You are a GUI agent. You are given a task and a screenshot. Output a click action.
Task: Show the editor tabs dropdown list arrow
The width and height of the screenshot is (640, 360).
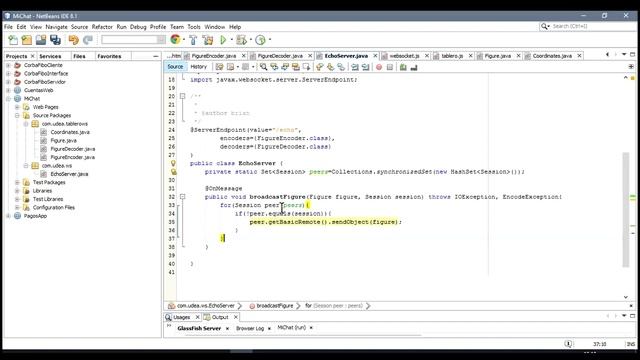[624, 55]
